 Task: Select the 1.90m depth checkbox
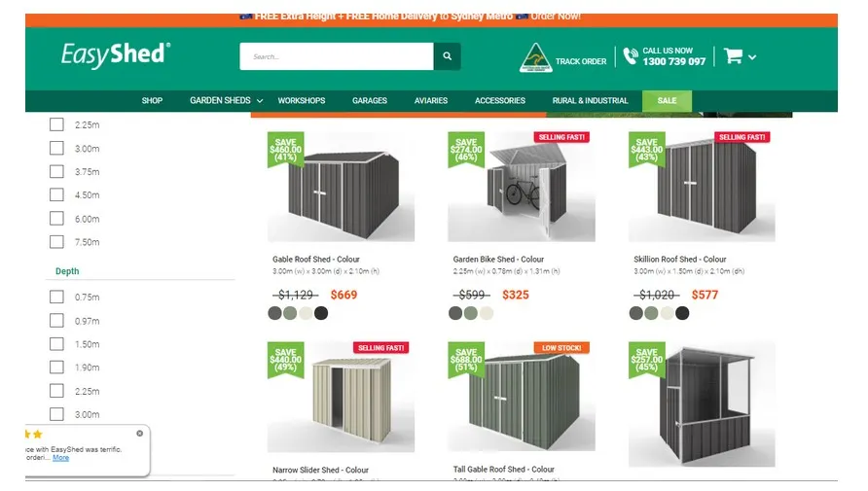[x=56, y=368]
